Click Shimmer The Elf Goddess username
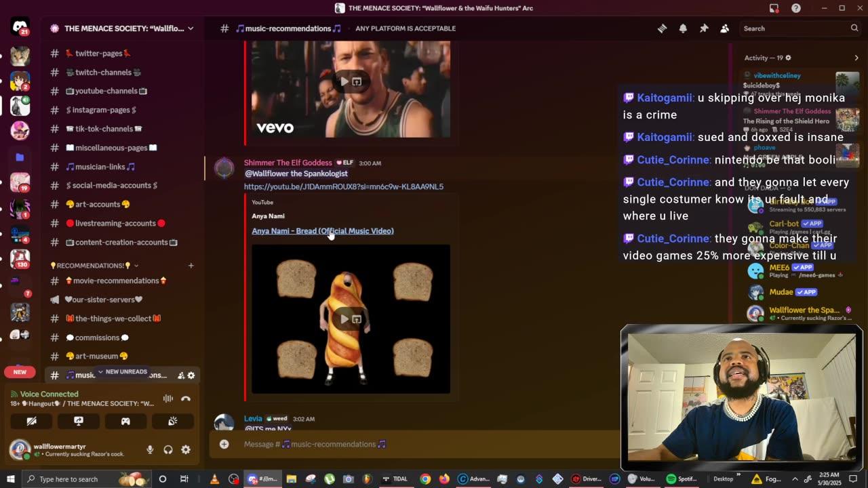 [288, 163]
